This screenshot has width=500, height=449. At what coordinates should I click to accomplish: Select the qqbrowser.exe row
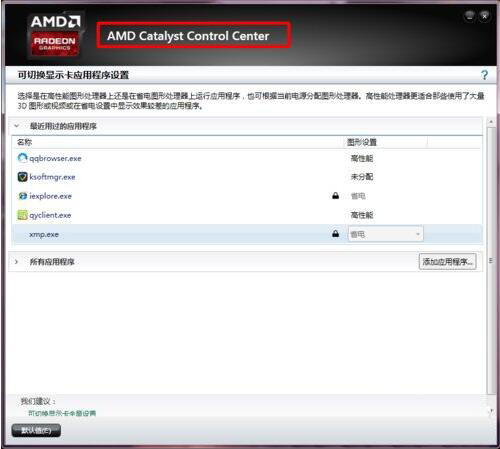pos(247,158)
